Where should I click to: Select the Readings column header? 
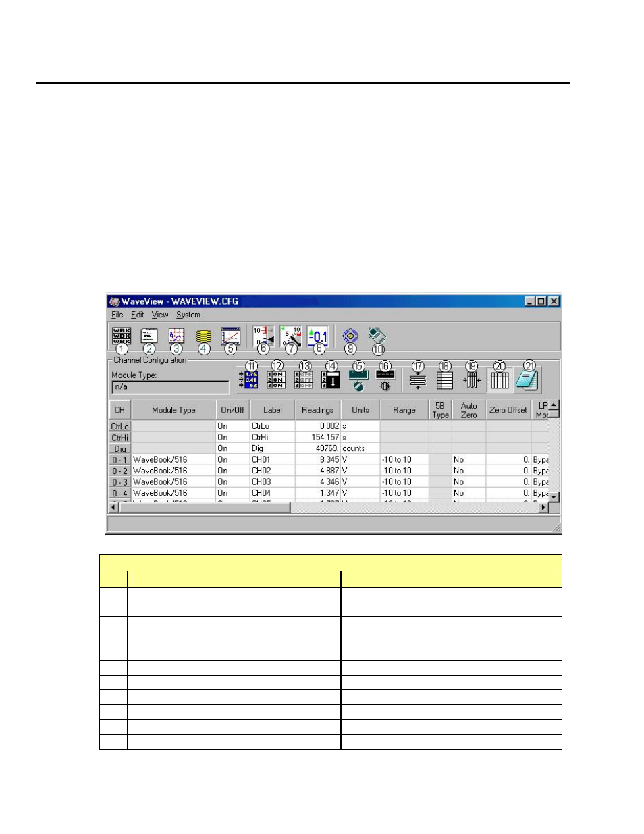pos(318,410)
